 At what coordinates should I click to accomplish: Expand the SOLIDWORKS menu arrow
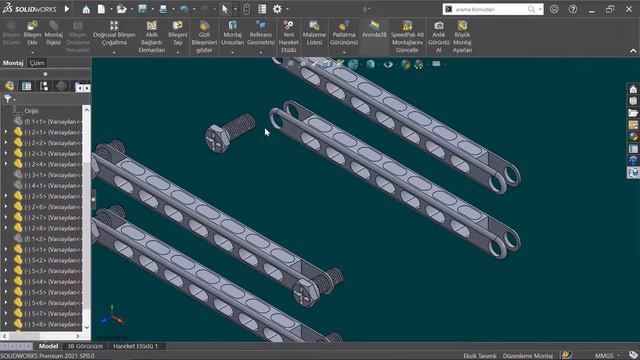(67, 9)
